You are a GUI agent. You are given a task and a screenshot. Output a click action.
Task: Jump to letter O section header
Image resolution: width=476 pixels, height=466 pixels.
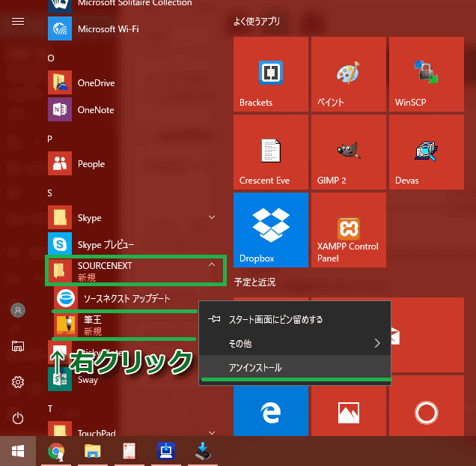click(51, 58)
